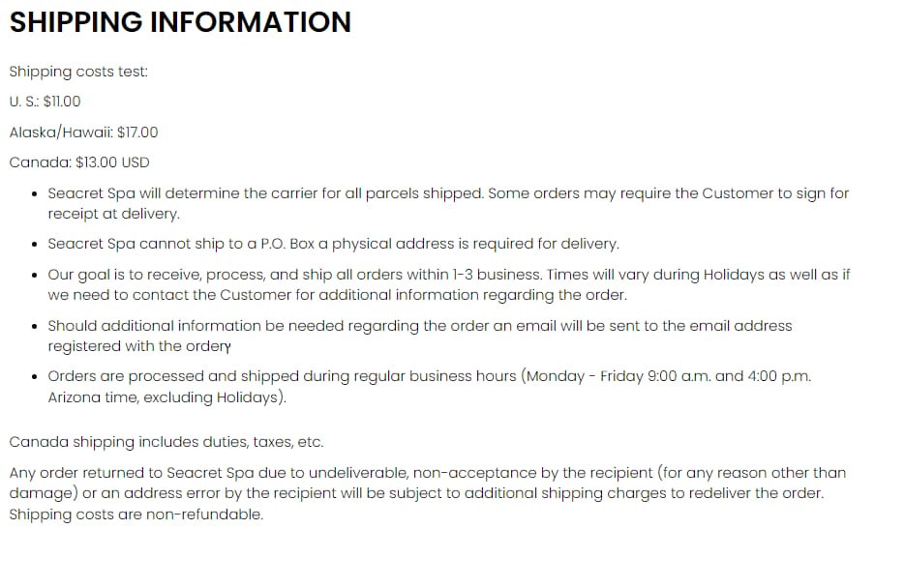Click 'Arizona time, excluding Holidays' text
The image size is (905, 588).
(166, 397)
